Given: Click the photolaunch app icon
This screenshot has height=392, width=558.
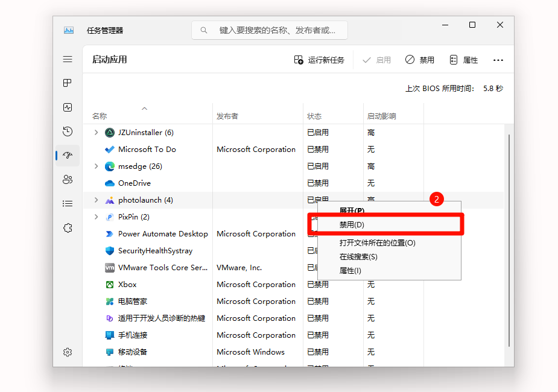Looking at the screenshot, I should click(110, 200).
